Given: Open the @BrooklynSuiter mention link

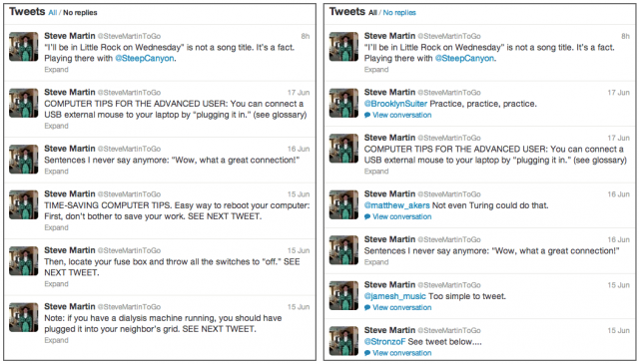Looking at the screenshot, I should [395, 104].
